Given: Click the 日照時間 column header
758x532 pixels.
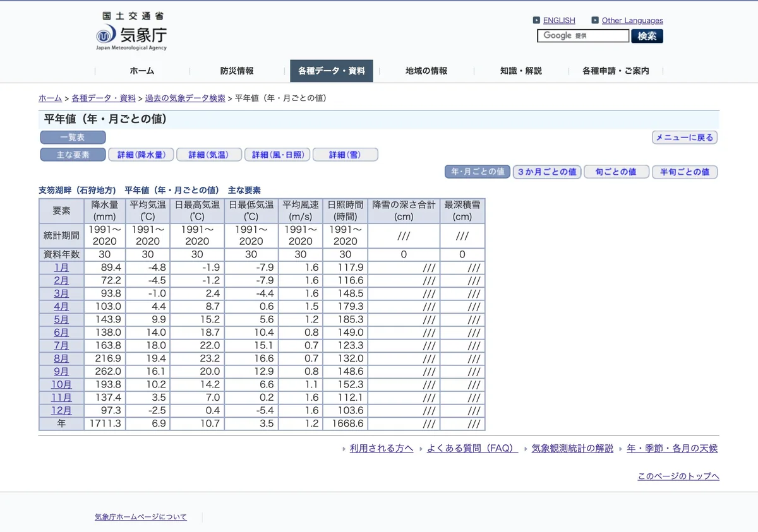Looking at the screenshot, I should pyautogui.click(x=345, y=211).
